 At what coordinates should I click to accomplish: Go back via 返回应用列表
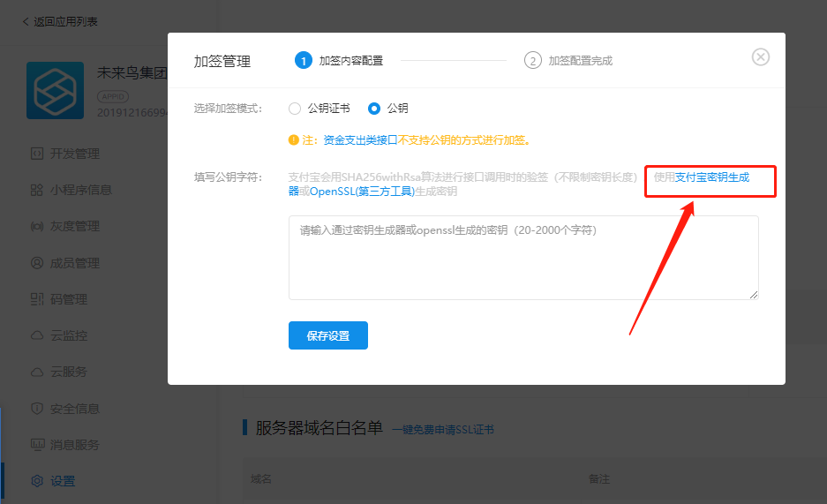pos(65,21)
